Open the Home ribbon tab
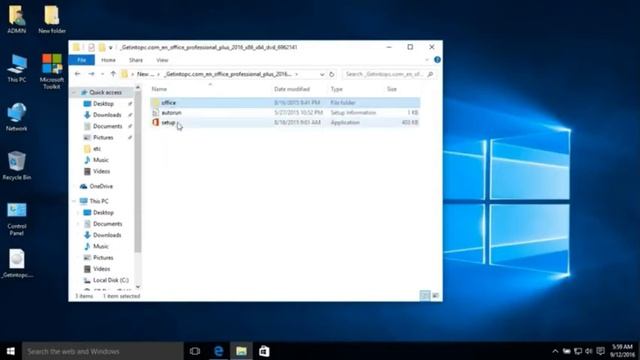The height and width of the screenshot is (360, 640). coord(108,60)
